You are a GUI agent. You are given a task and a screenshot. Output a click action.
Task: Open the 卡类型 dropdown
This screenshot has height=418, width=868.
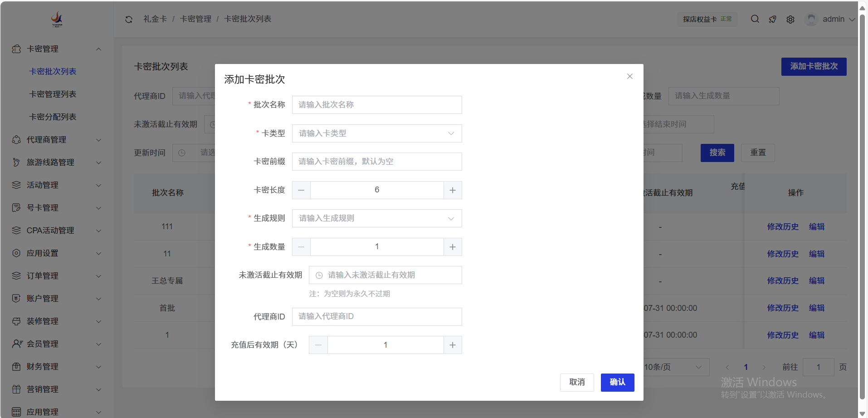376,133
